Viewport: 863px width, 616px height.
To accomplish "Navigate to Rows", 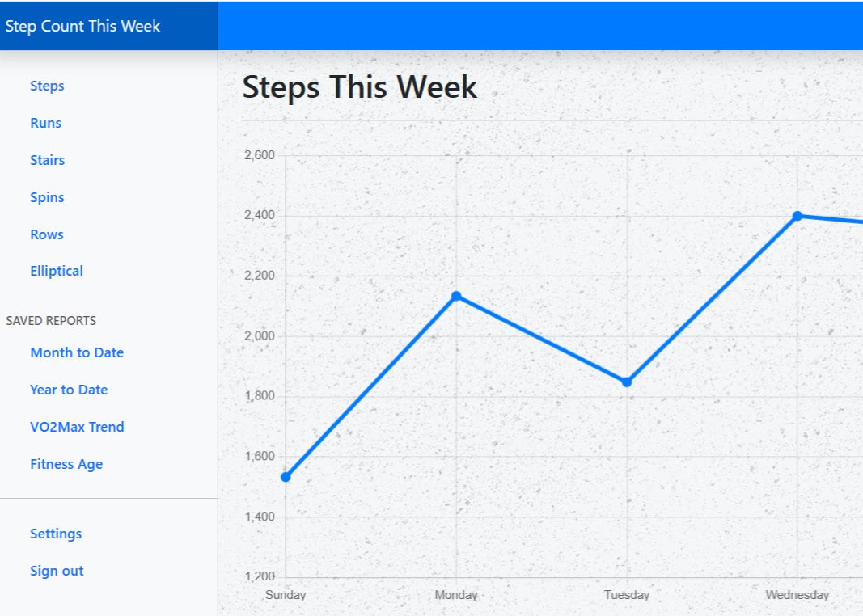I will (47, 234).
